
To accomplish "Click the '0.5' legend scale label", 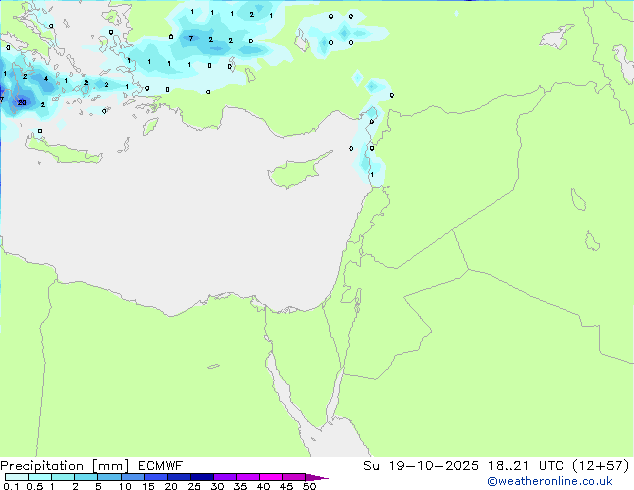I will click(35, 486).
